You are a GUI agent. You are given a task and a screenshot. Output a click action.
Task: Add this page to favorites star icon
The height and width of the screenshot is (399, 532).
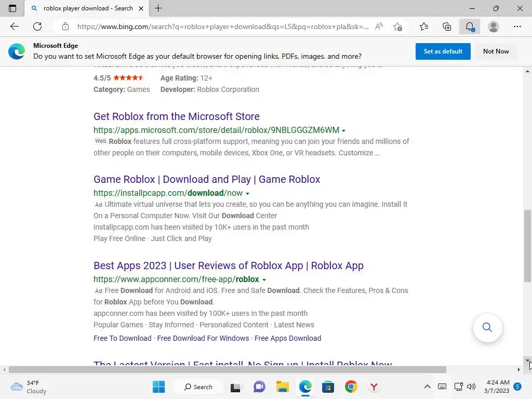click(x=397, y=26)
